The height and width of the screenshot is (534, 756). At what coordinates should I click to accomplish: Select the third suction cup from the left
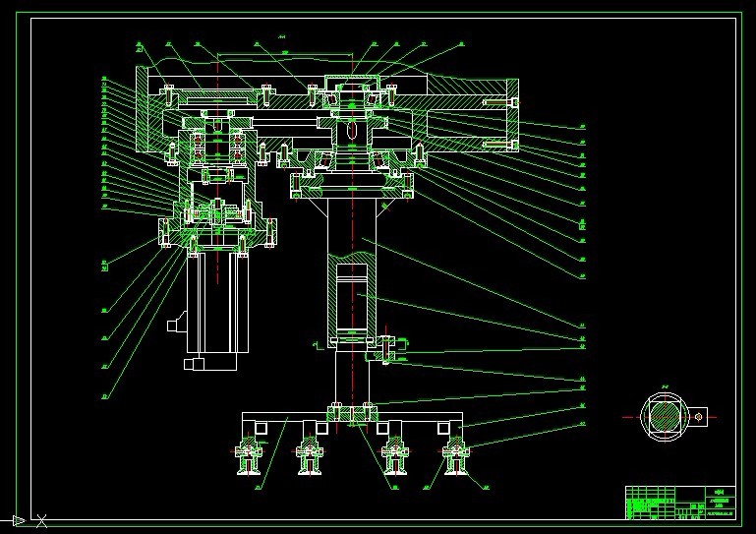coord(395,454)
